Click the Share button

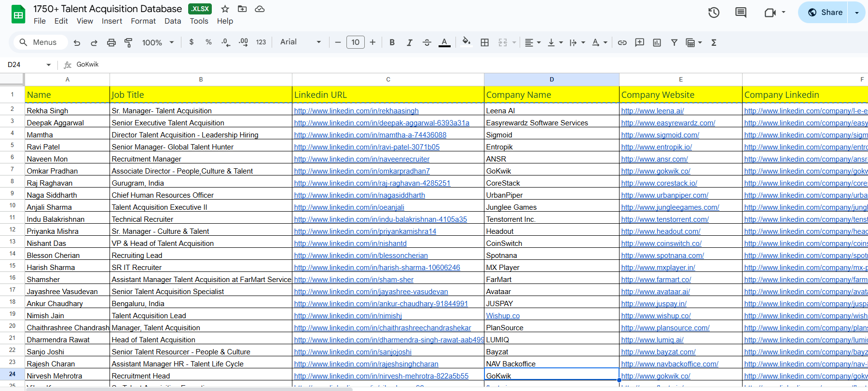pos(825,13)
